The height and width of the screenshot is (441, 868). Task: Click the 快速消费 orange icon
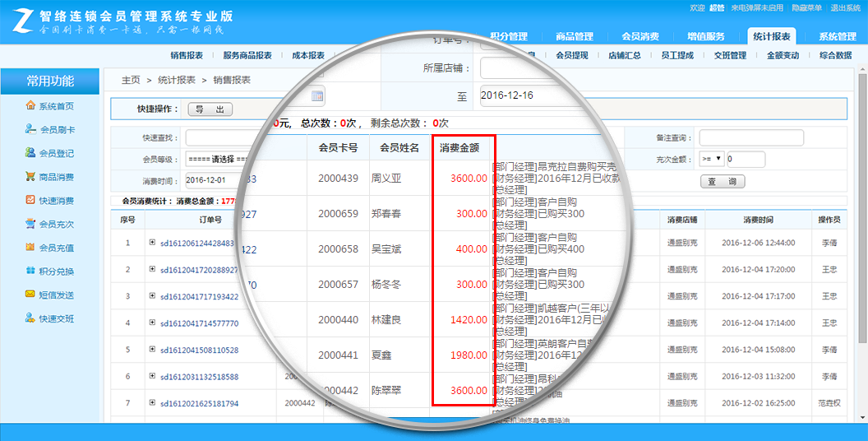pos(30,200)
